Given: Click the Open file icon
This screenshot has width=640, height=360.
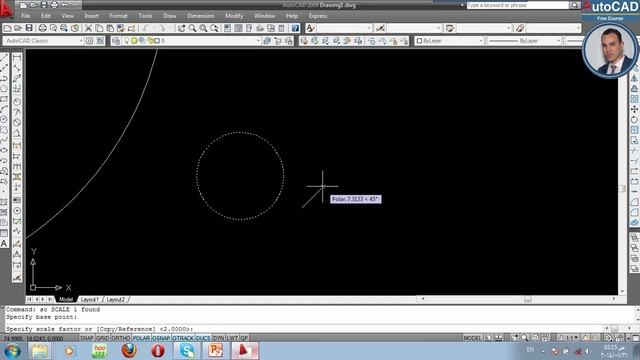Looking at the screenshot, I should click(x=18, y=28).
